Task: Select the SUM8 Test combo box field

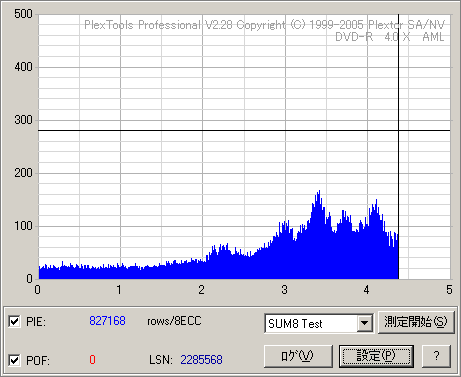Action: (319, 323)
